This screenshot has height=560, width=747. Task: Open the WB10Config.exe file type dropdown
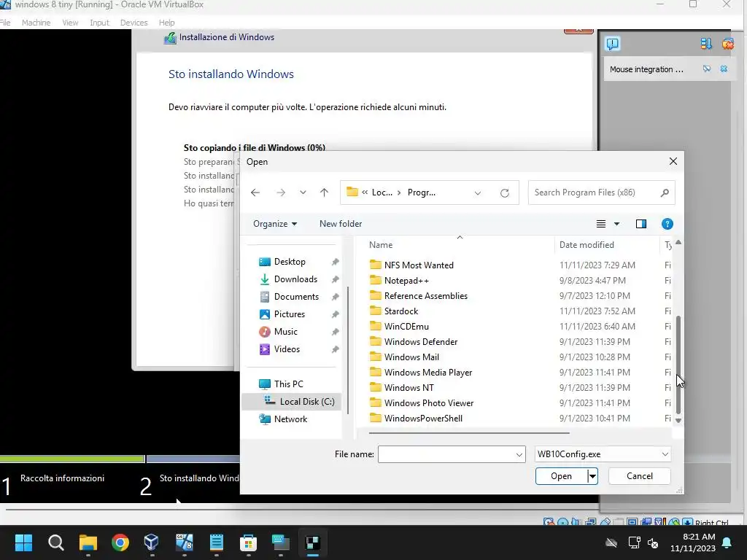pos(603,454)
